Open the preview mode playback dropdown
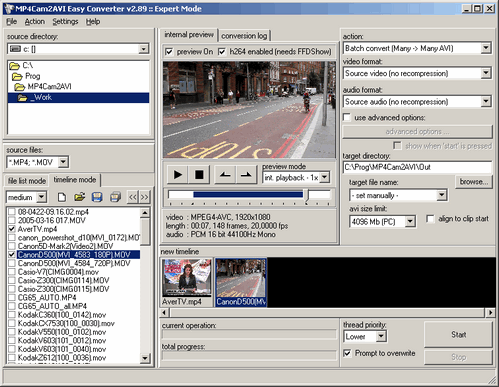499x387 pixels. [x=325, y=177]
